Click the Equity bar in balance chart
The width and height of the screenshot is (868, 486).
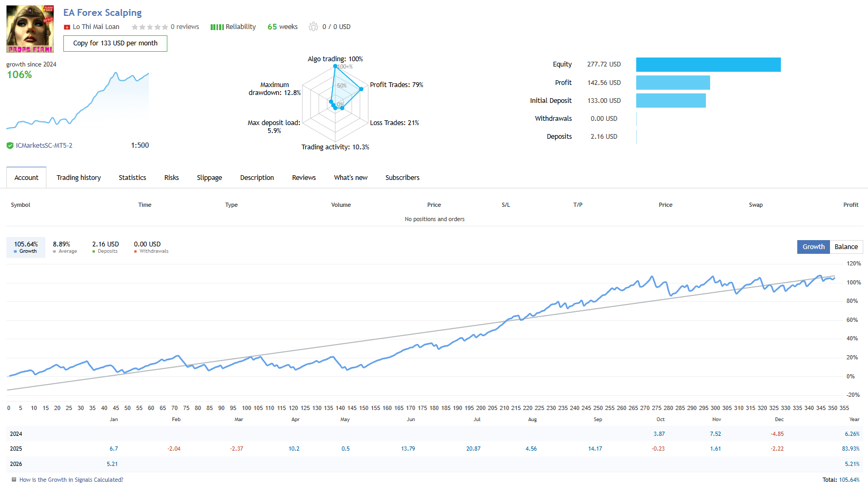point(708,64)
